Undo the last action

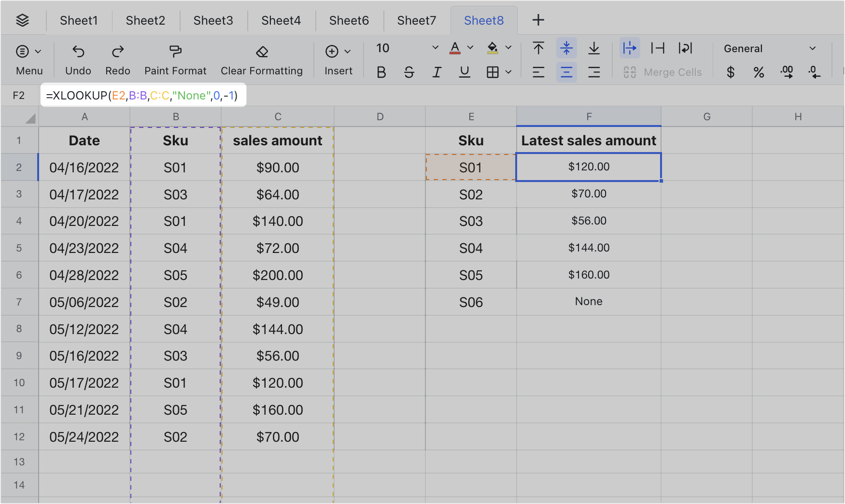[x=78, y=59]
